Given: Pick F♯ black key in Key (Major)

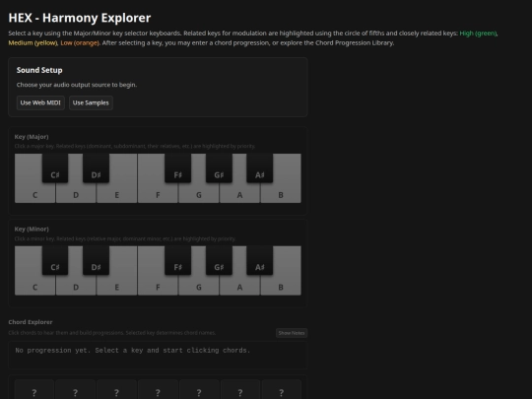Looking at the screenshot, I should coord(177,168).
